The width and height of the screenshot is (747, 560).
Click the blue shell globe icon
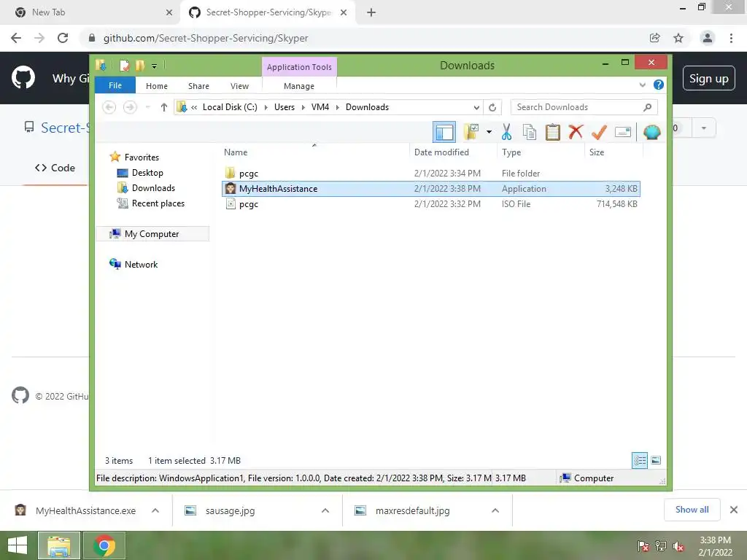651,132
